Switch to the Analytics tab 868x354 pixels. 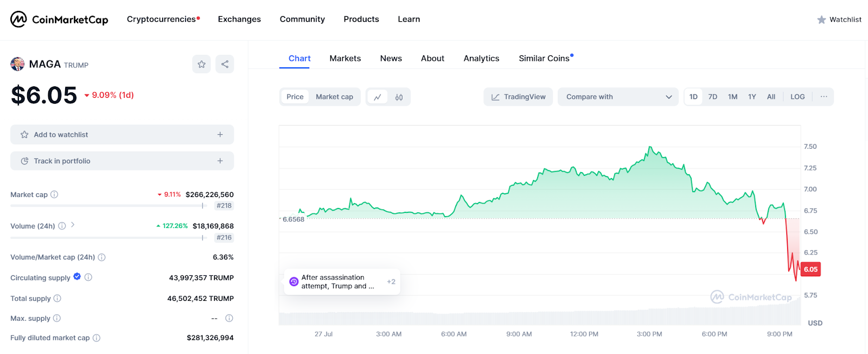pos(481,58)
